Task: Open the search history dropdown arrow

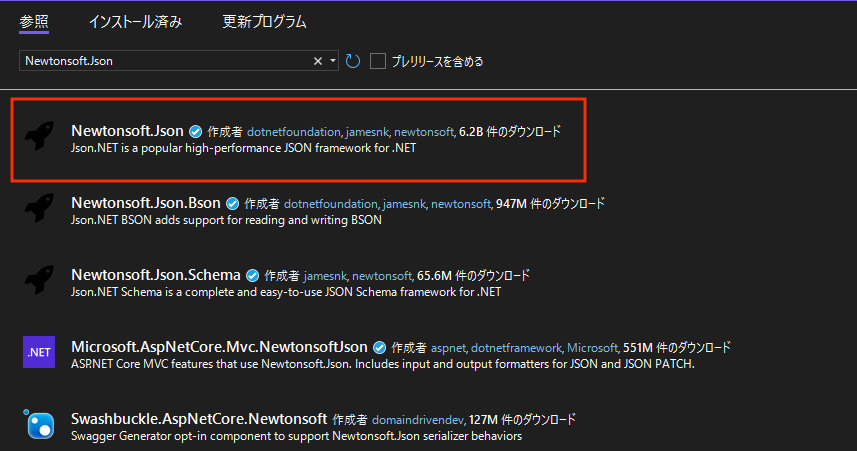Action: click(x=332, y=61)
